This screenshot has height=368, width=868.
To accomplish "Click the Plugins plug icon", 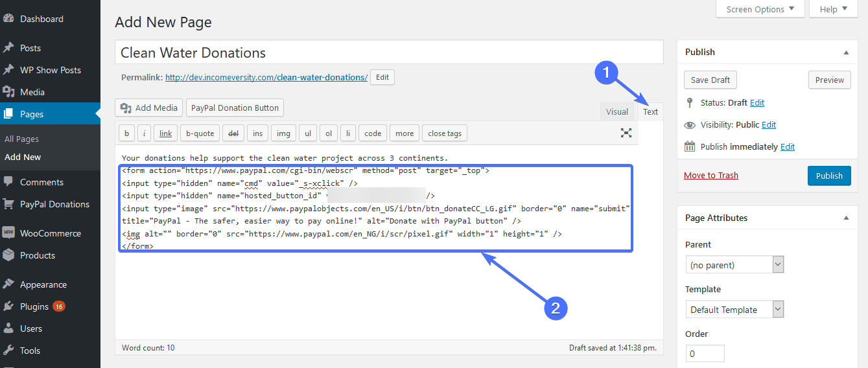I will pyautogui.click(x=8, y=306).
